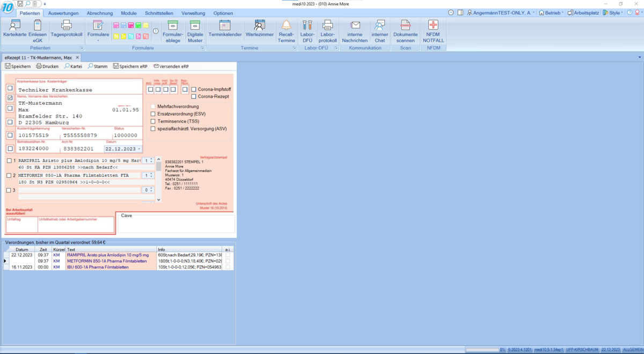The width and height of the screenshot is (644, 354).
Task: Click the circled number 1 form icon
Action: point(156,31)
